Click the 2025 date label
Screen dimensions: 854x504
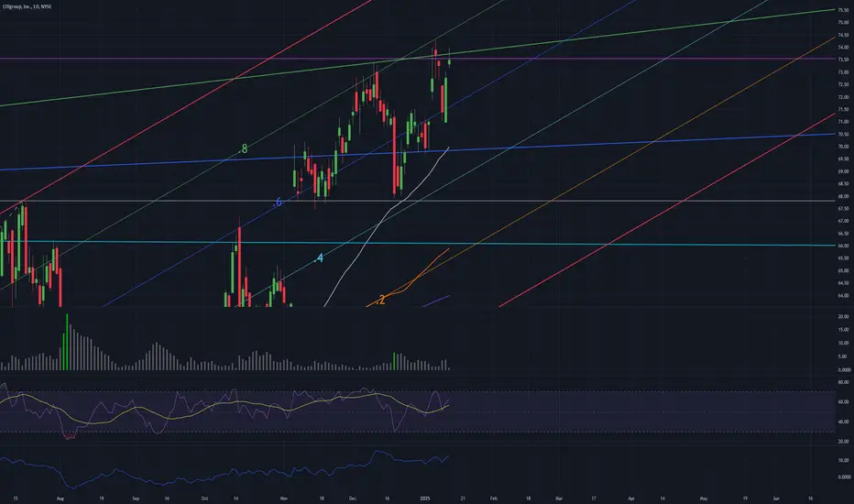point(425,499)
